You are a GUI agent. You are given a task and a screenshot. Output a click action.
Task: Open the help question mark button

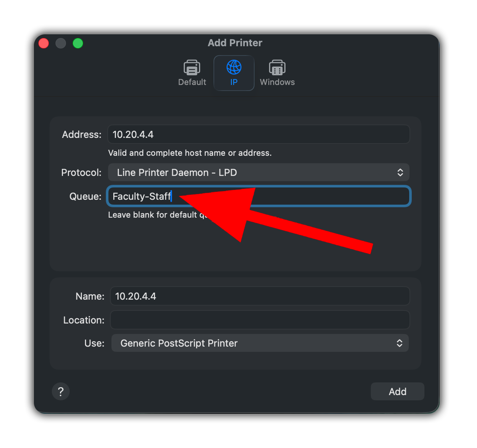[x=61, y=391]
